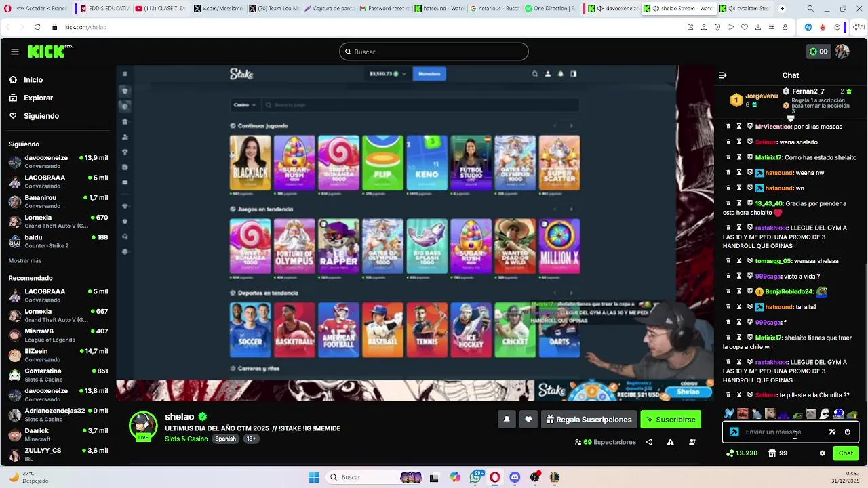Image resolution: width=868 pixels, height=488 pixels.
Task: Click the chat identity badge icon in message box
Action: [734, 432]
